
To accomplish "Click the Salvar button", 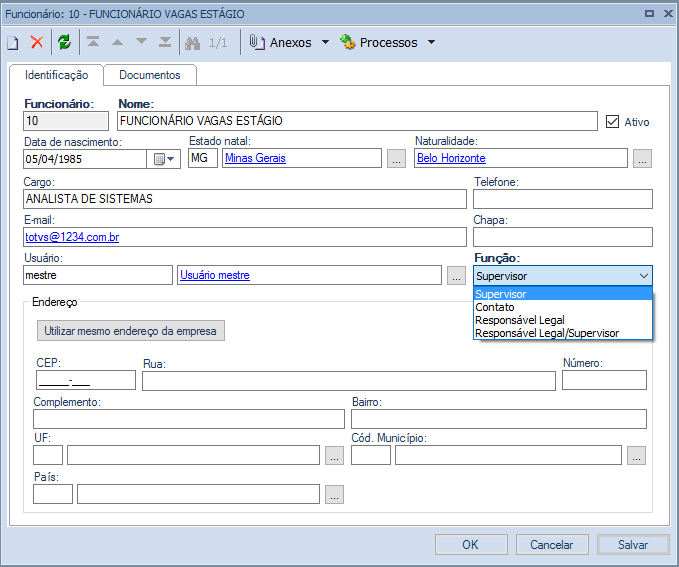I will click(633, 544).
